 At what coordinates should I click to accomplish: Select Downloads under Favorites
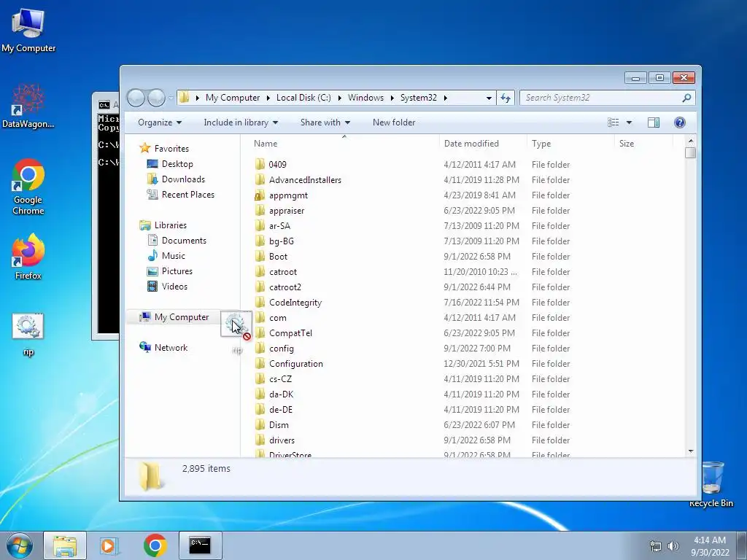[183, 179]
